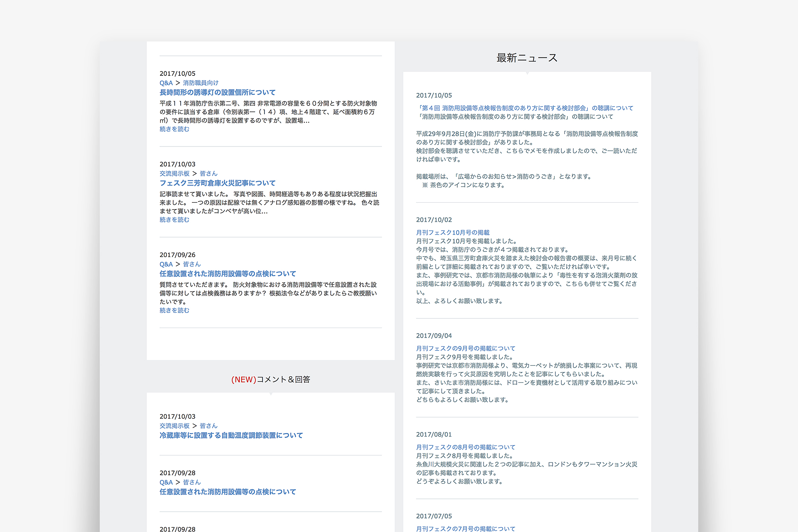798x532 pixels.
Task: Click 皆さん link next to Q&A dated 2017/09/26
Action: [x=192, y=264]
